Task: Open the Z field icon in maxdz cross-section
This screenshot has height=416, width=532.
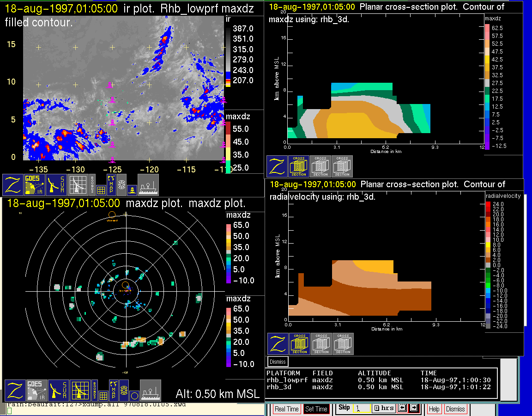Action: tap(277, 166)
